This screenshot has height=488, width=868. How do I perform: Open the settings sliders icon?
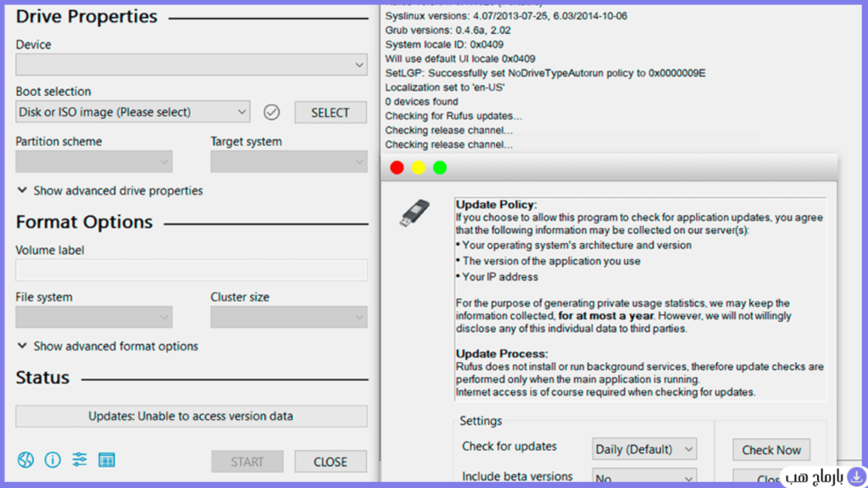point(79,460)
